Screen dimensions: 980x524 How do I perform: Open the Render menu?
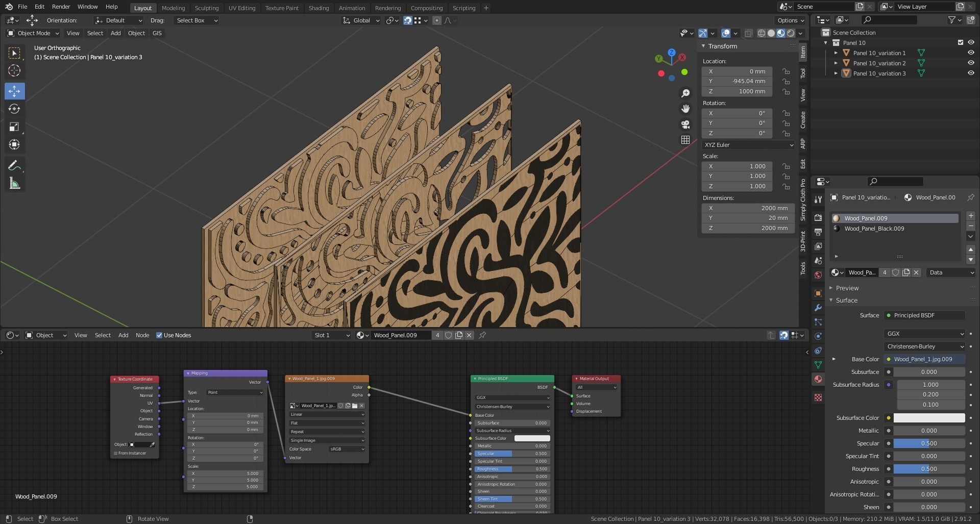coord(61,7)
